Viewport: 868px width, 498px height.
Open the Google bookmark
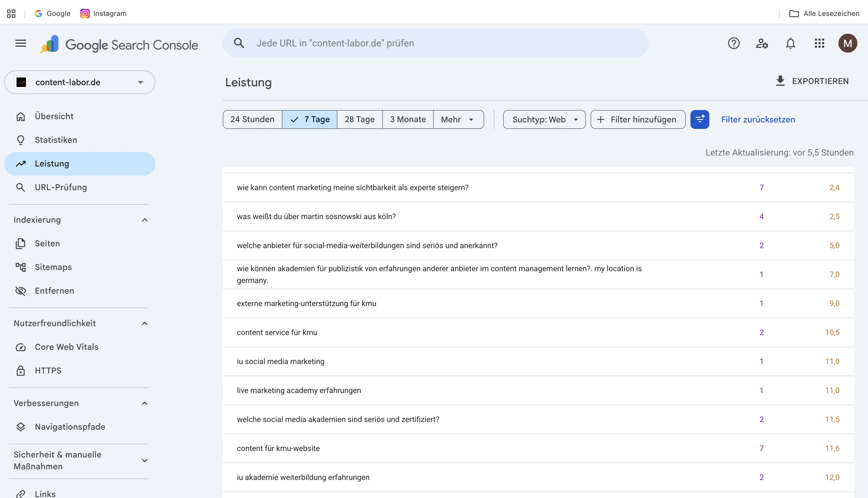pos(52,14)
